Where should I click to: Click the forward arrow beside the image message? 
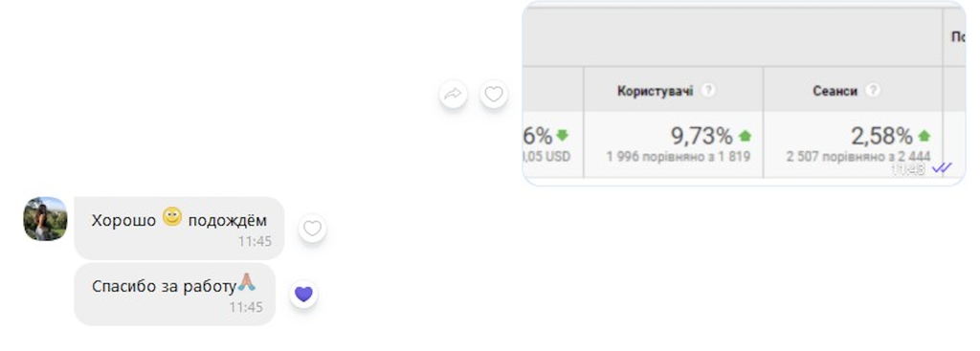coord(453,95)
